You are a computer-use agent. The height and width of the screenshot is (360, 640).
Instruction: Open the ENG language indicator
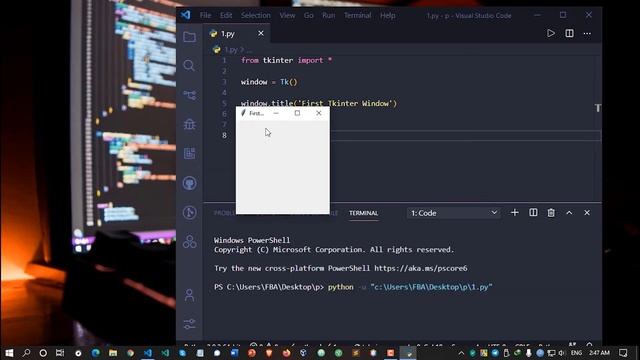576,353
